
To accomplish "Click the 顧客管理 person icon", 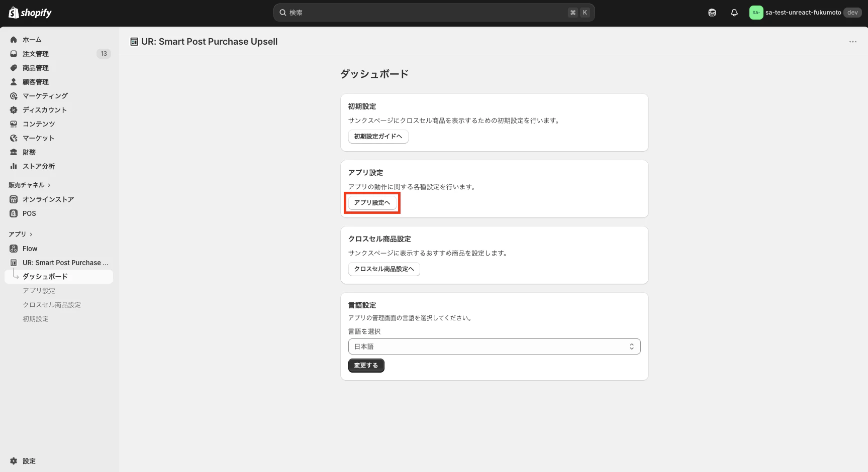I will [14, 82].
